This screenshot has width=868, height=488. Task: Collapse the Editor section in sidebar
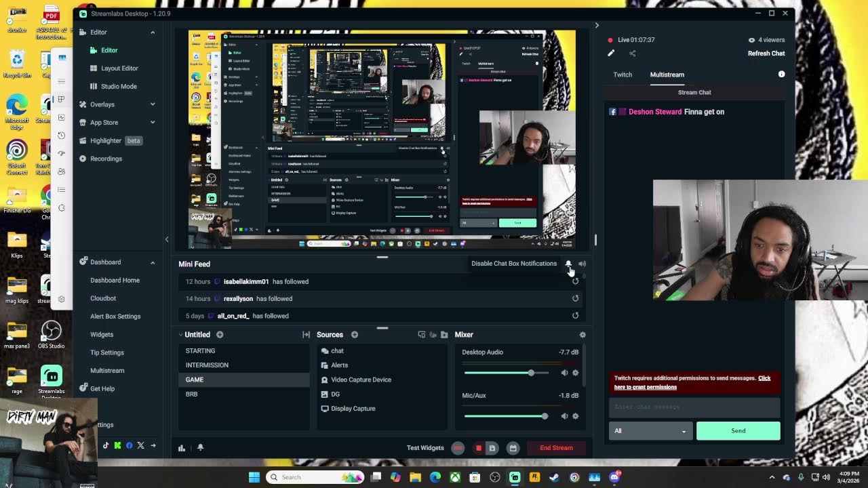153,33
